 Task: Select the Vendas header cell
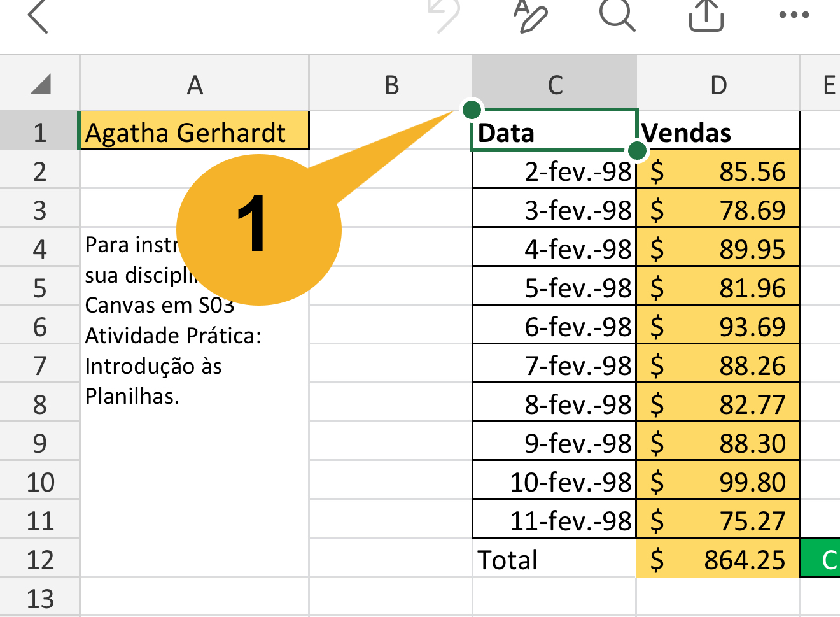(718, 132)
